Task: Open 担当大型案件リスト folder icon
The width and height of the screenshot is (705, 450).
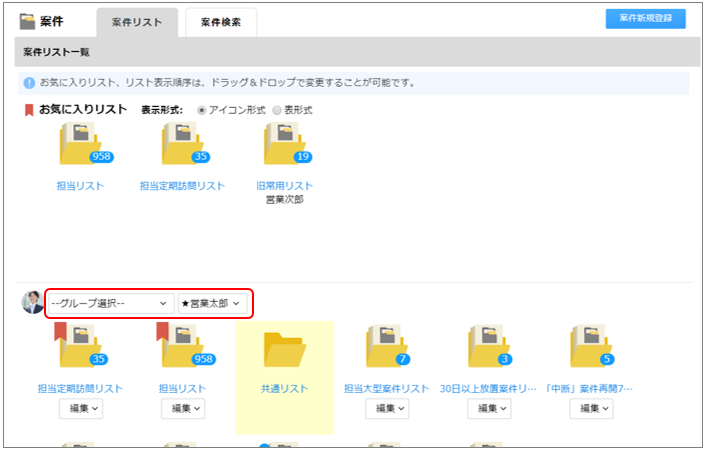Action: (x=387, y=346)
